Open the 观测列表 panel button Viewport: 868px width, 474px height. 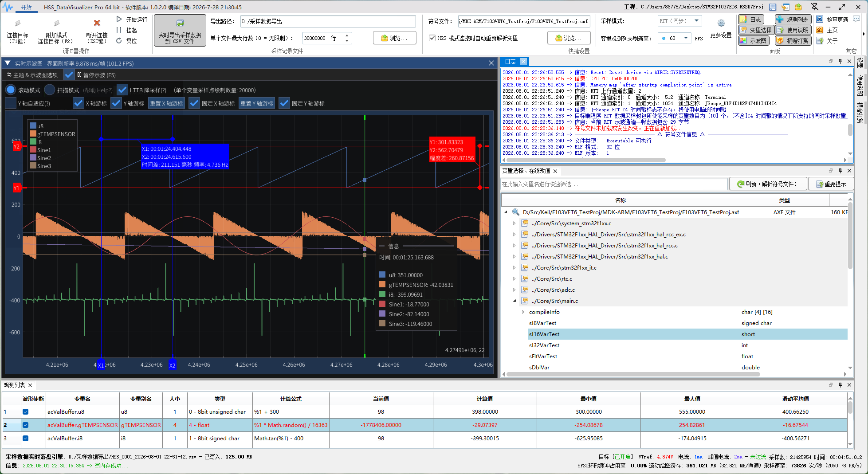(793, 19)
